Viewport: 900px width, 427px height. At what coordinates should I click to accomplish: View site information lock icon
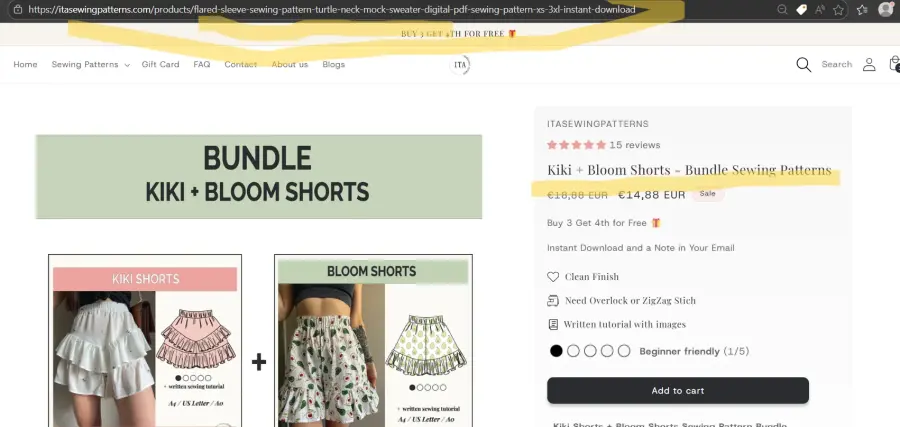17,9
